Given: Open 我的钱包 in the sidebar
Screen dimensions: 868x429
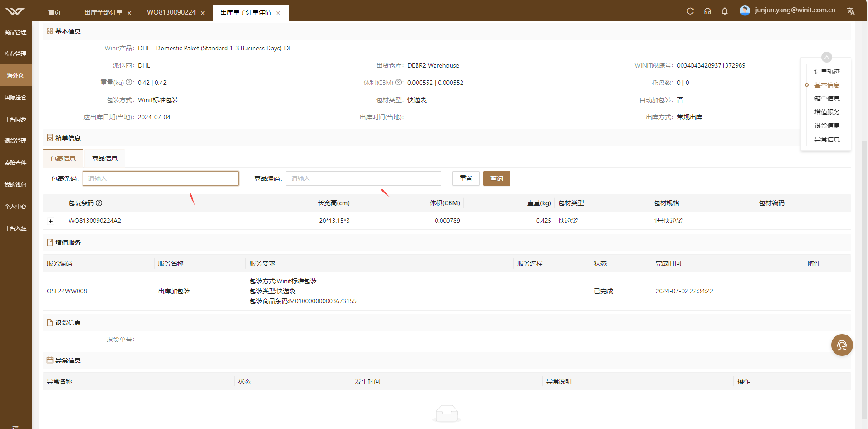Looking at the screenshot, I should [x=15, y=184].
